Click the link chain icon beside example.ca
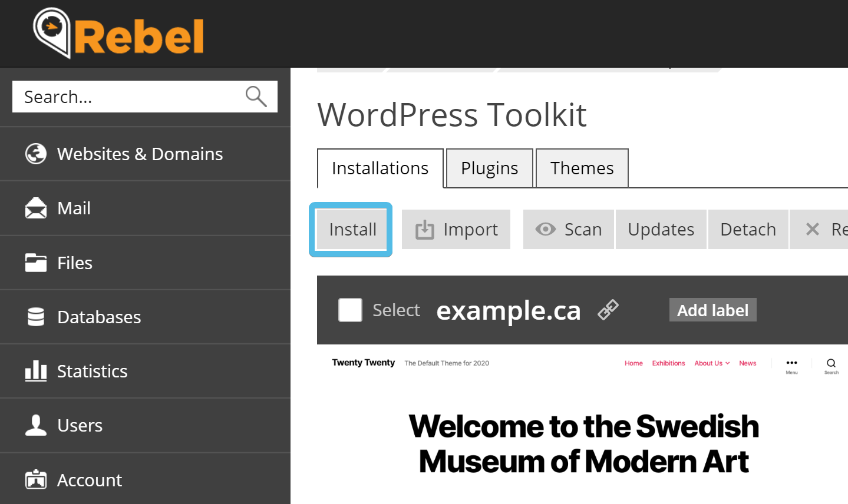Screen dimensions: 848x504 [608, 309]
